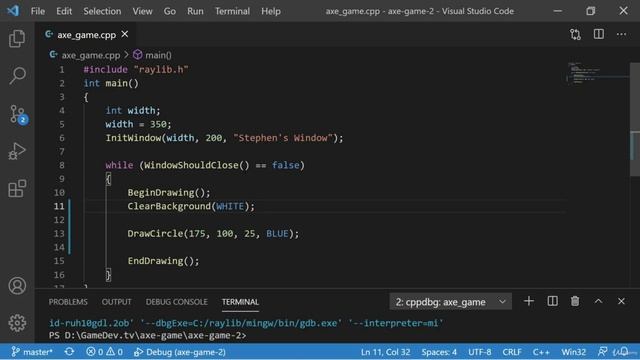Close the terminal panel
640x360 pixels.
(x=621, y=301)
